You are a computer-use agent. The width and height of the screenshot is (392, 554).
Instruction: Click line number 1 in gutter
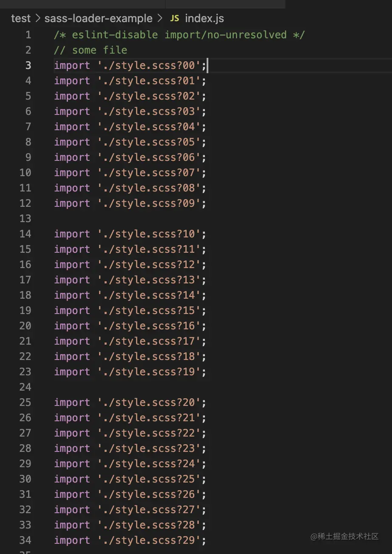pos(28,35)
